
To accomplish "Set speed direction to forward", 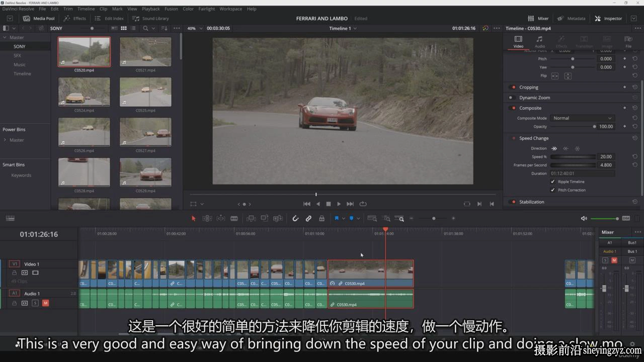I will click(x=554, y=148).
